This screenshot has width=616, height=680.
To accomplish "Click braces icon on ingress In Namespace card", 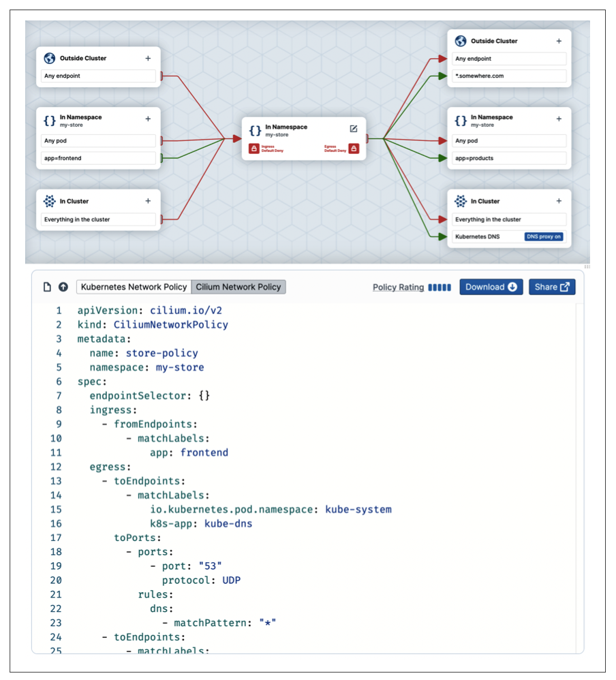I will 50,121.
